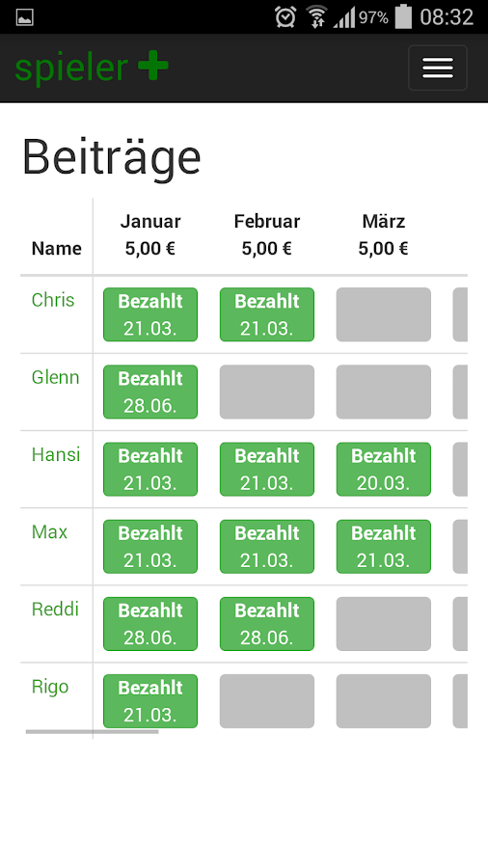
Task: Toggle Max's paid Januar contribution
Action: (x=150, y=547)
